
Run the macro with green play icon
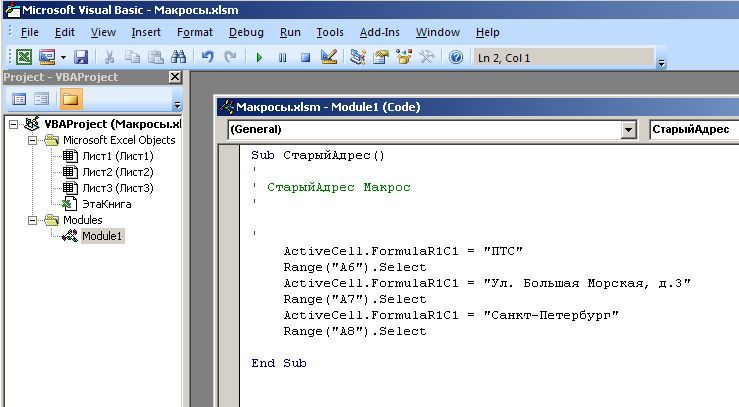(259, 58)
